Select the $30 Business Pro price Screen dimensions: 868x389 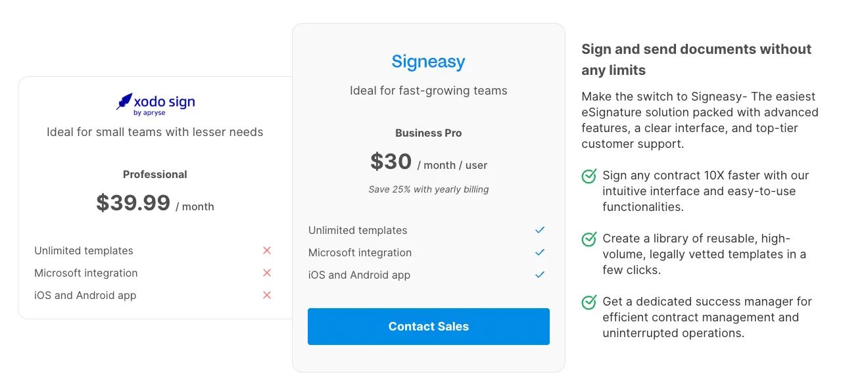(391, 162)
